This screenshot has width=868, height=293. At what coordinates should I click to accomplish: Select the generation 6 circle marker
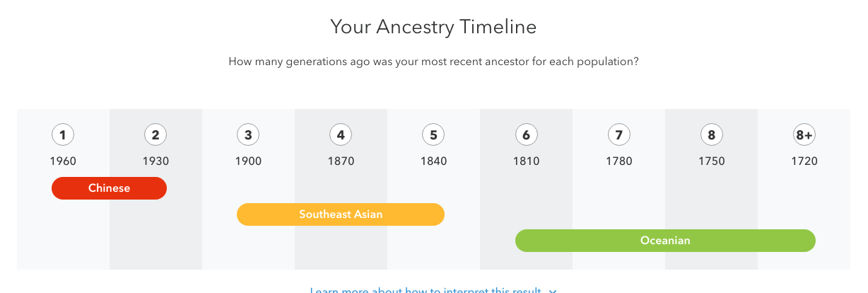point(526,134)
